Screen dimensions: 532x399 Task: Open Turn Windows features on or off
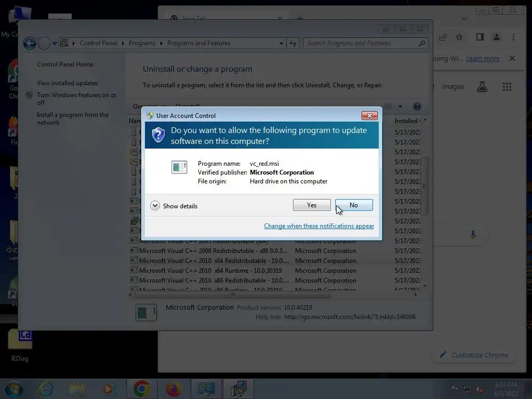tap(77, 99)
